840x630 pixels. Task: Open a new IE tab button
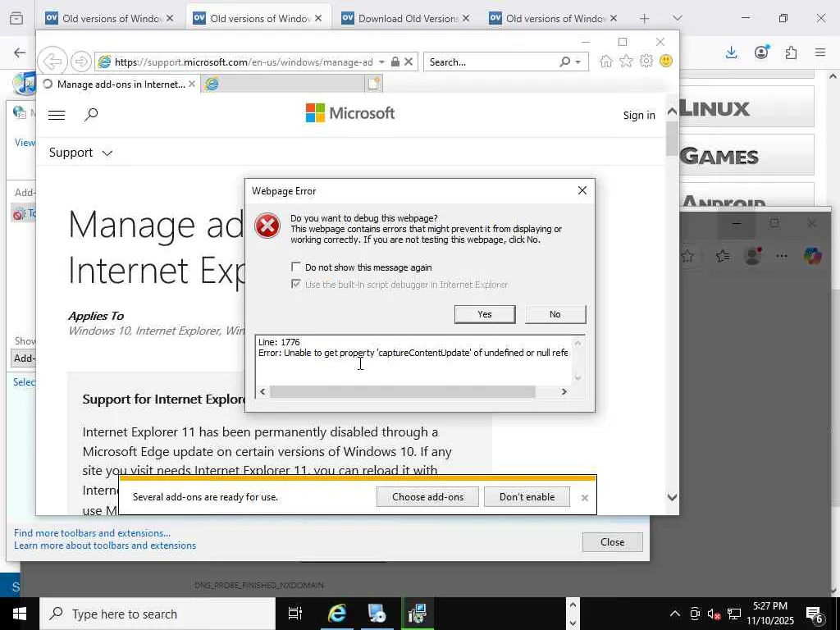click(x=373, y=84)
